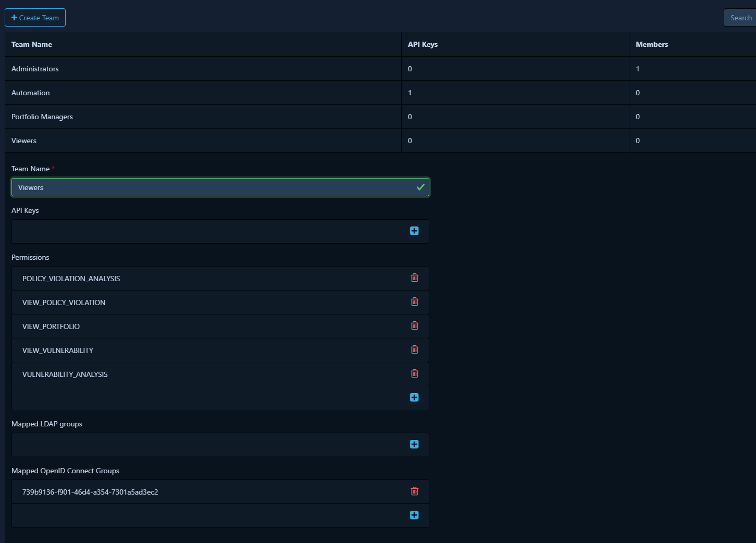Screen dimensions: 756x543
Task: Select the Viewers team row
Action: [203, 140]
